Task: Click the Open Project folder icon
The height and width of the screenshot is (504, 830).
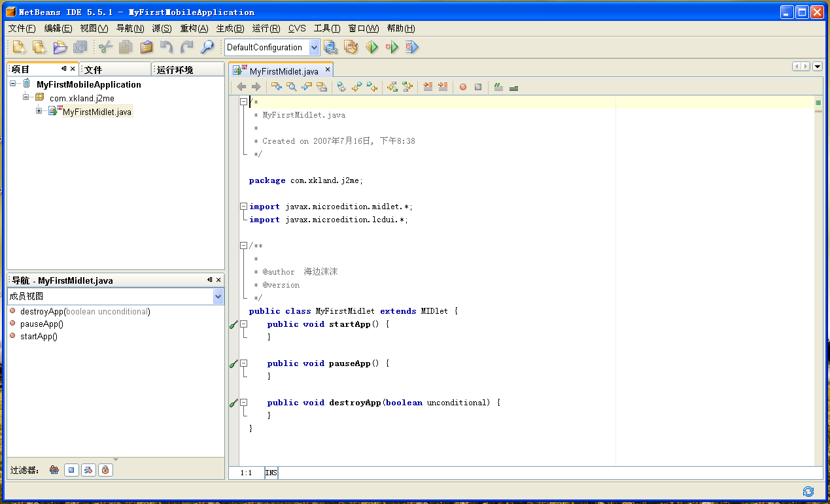Action: 60,47
